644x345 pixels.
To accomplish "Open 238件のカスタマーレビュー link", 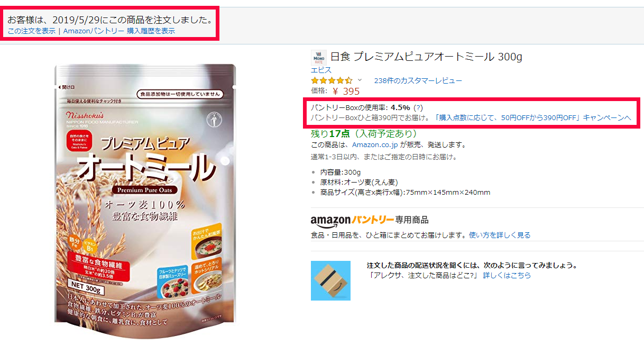I will pos(418,80).
